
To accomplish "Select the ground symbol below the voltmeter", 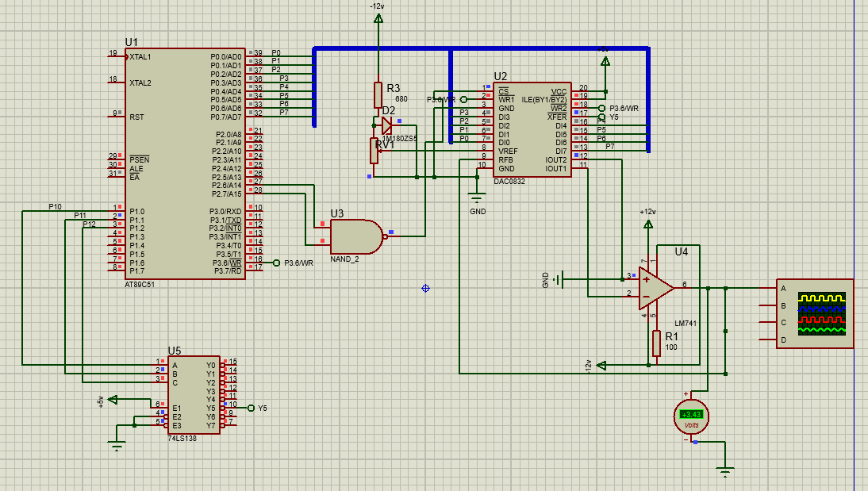I will 725,472.
